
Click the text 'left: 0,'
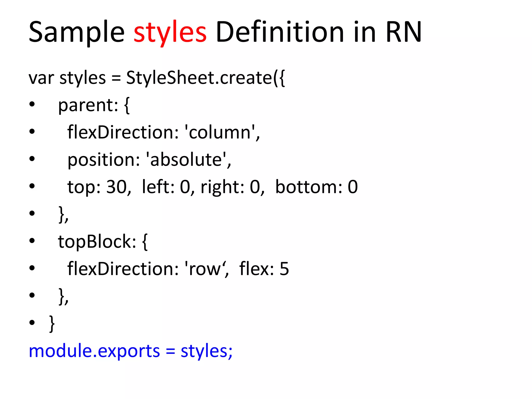pos(168,187)
